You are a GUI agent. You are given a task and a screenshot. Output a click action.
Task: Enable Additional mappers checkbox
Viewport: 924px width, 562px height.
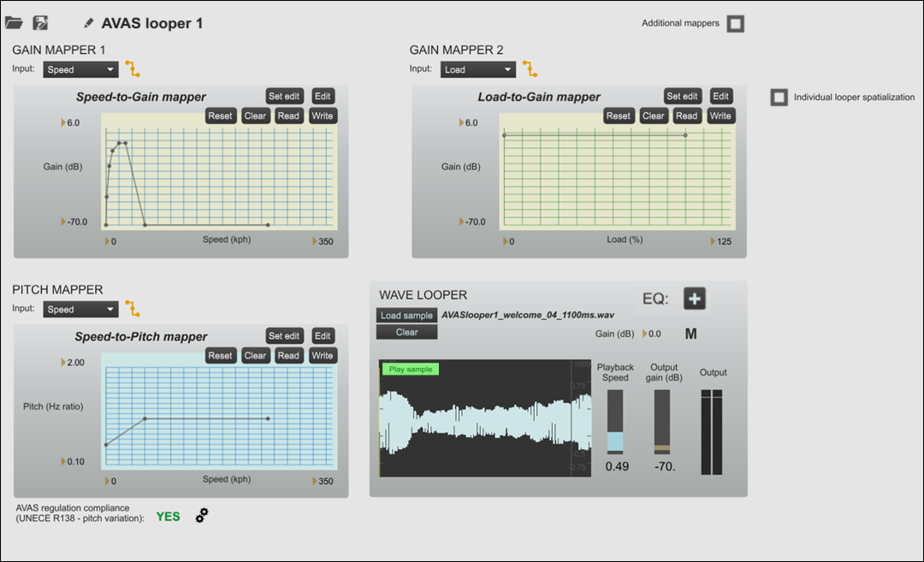(x=736, y=24)
